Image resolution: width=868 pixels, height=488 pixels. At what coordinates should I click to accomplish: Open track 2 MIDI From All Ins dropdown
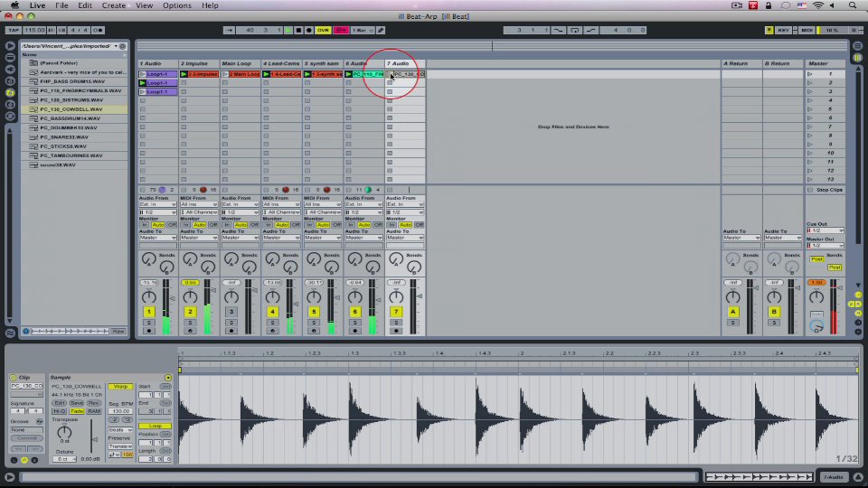199,204
